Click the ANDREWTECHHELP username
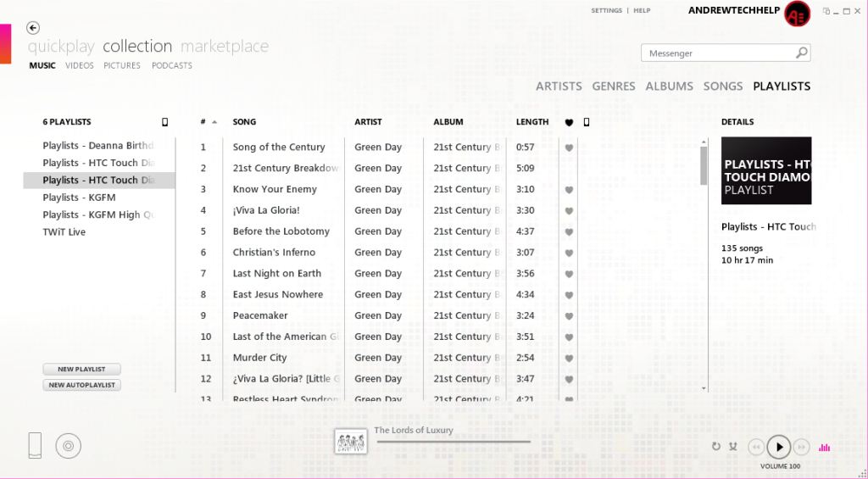This screenshot has width=868, height=479. pos(733,10)
